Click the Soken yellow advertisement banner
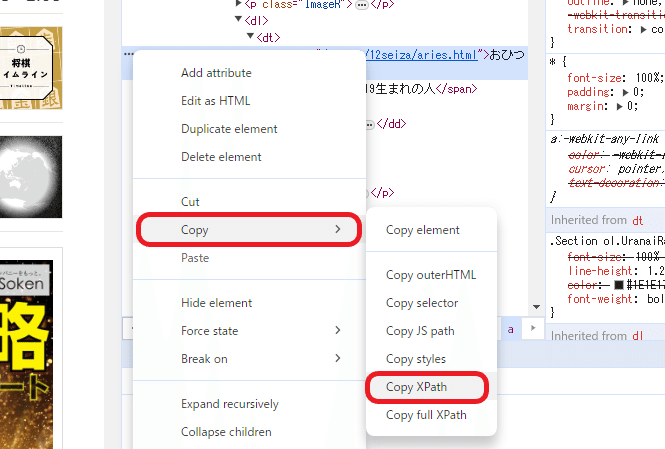 coord(26,354)
